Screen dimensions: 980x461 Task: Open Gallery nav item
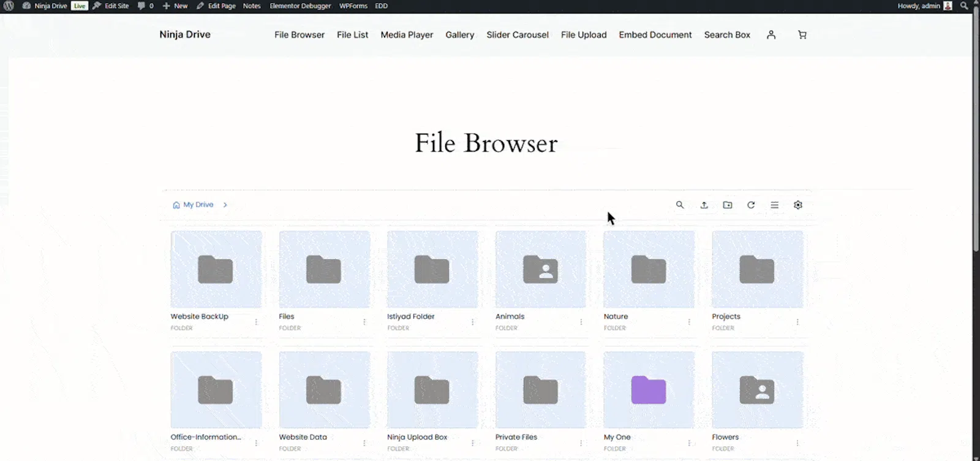pos(460,35)
